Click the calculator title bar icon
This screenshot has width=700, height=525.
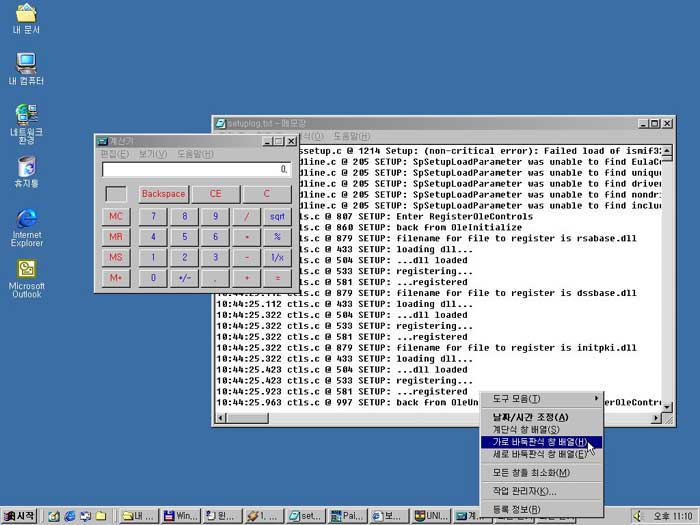pyautogui.click(x=103, y=141)
